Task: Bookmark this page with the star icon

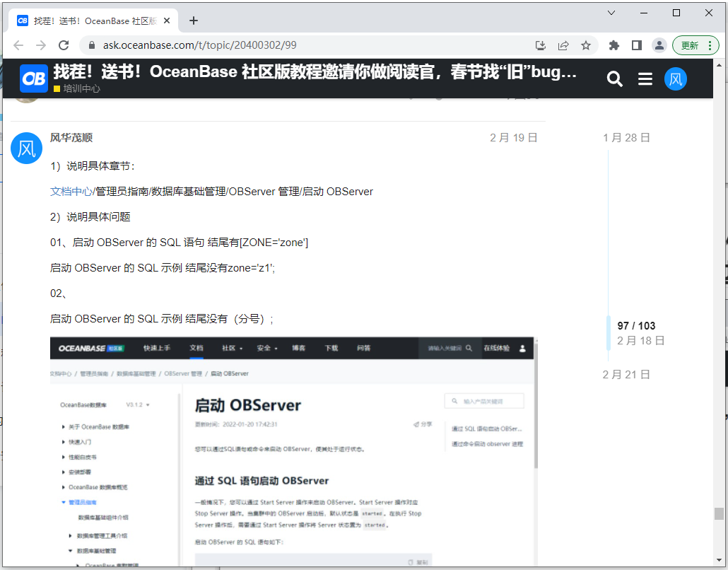Action: point(586,45)
